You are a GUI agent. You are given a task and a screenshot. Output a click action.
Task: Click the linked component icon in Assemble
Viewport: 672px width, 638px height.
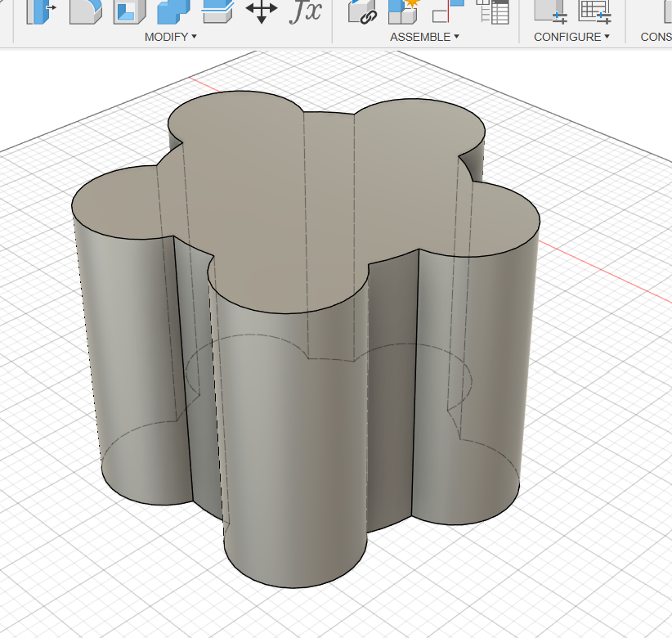pyautogui.click(x=362, y=11)
